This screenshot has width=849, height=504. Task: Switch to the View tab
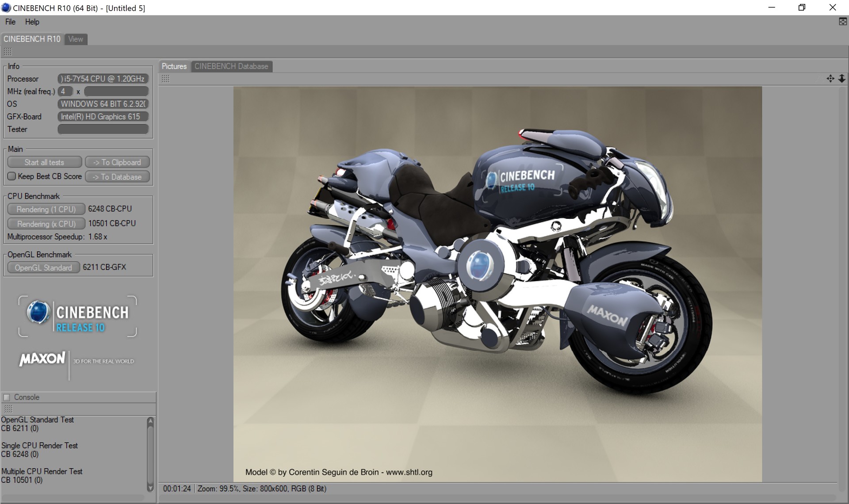(76, 39)
